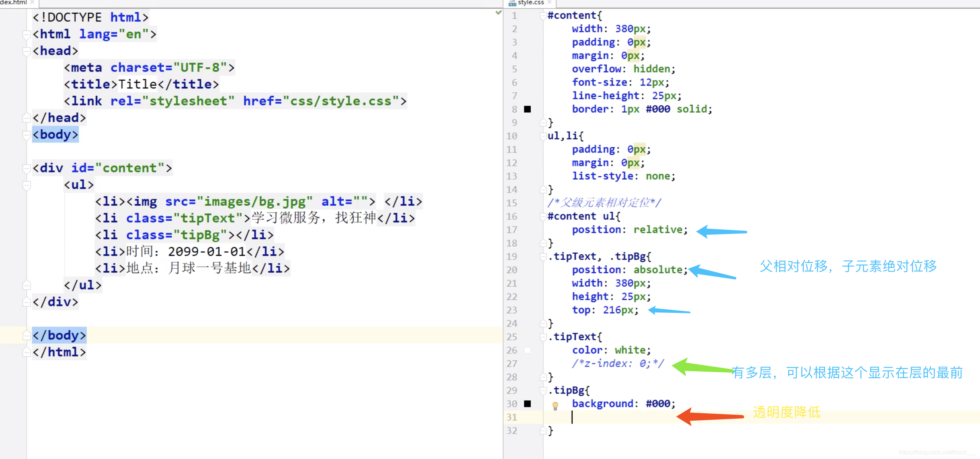The width and height of the screenshot is (980, 459).
Task: Fold the <head> tag
Action: (x=27, y=51)
